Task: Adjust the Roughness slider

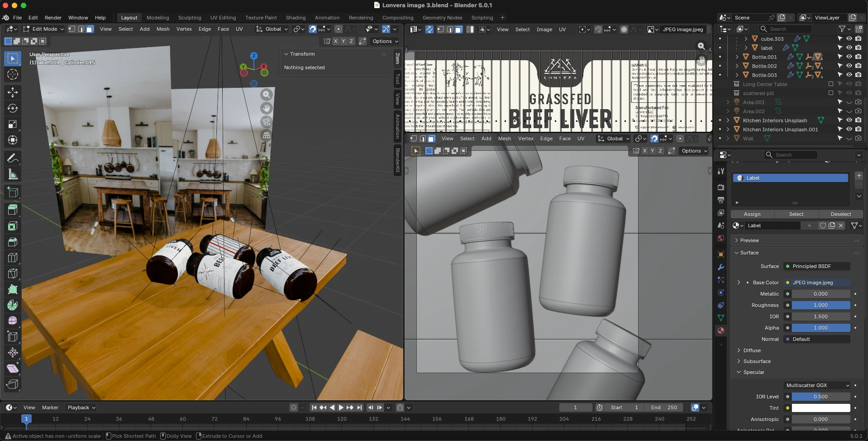Action: point(820,305)
